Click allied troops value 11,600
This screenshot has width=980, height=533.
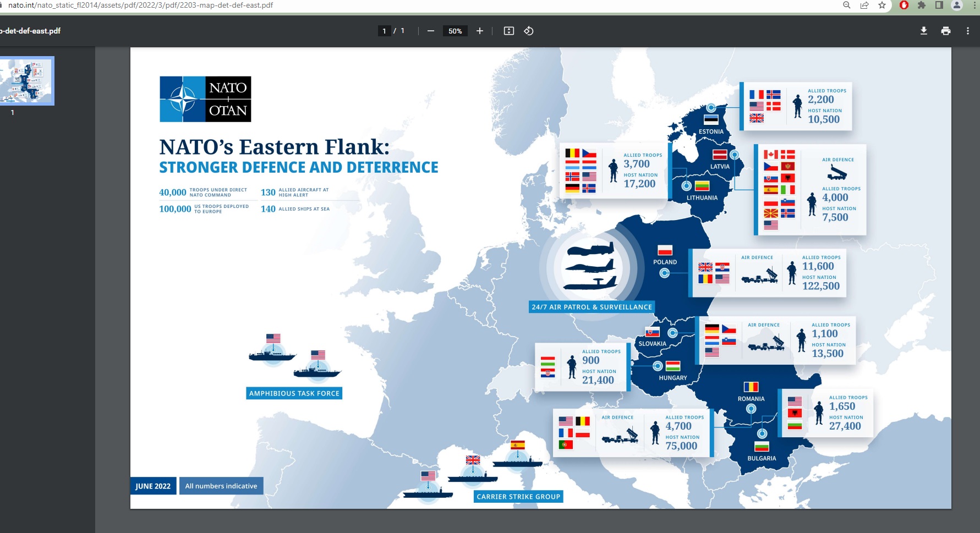818,266
